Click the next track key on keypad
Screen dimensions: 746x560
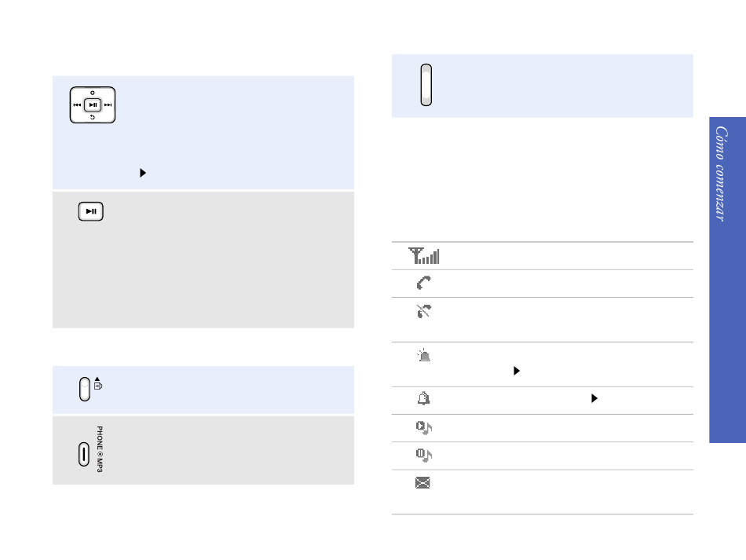(108, 105)
